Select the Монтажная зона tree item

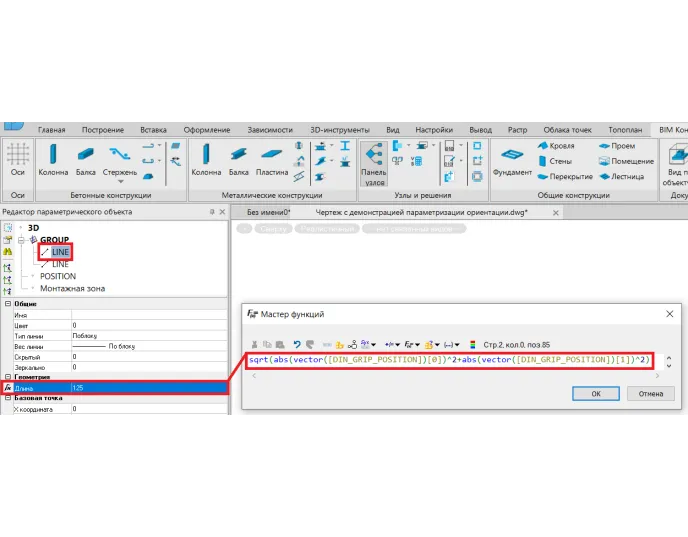click(72, 289)
